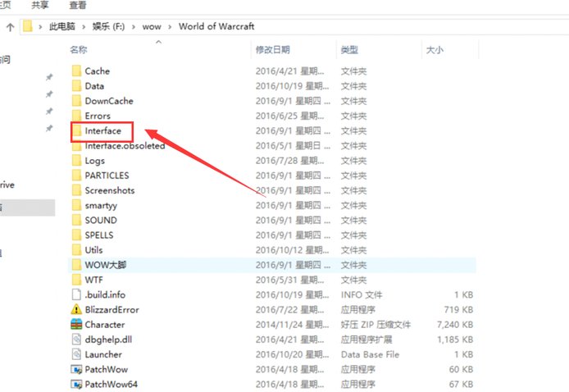Select the Screenshots folder row
569x392 pixels.
click(x=110, y=190)
